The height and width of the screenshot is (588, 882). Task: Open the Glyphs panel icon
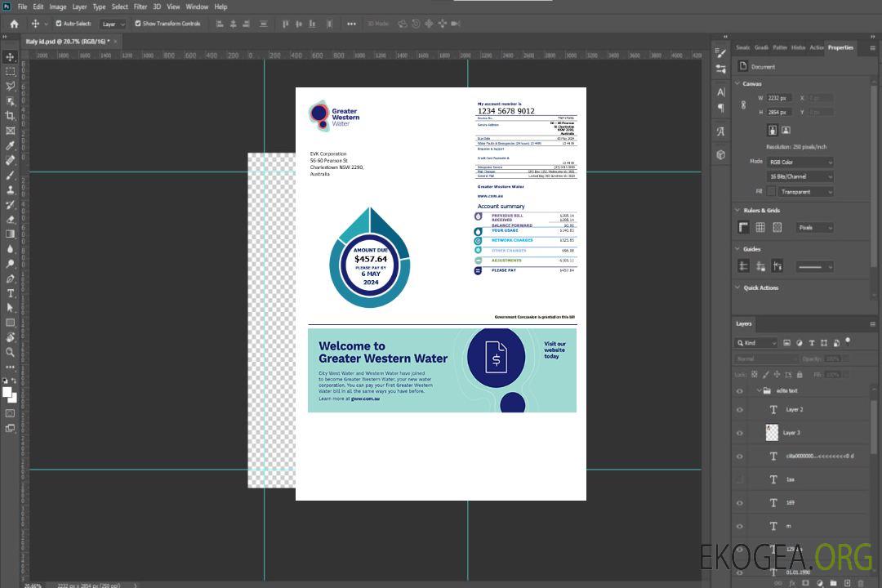[721, 131]
